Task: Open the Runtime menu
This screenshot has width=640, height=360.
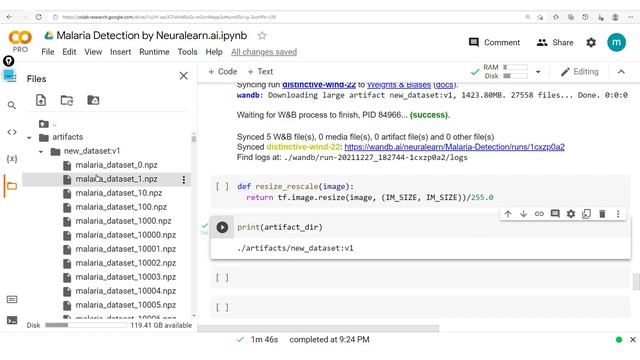Action: [x=154, y=52]
